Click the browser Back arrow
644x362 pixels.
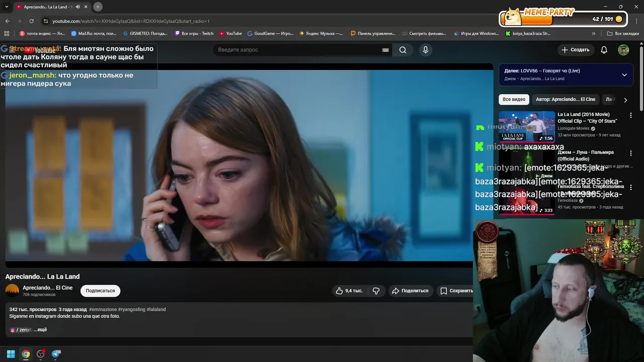point(7,21)
